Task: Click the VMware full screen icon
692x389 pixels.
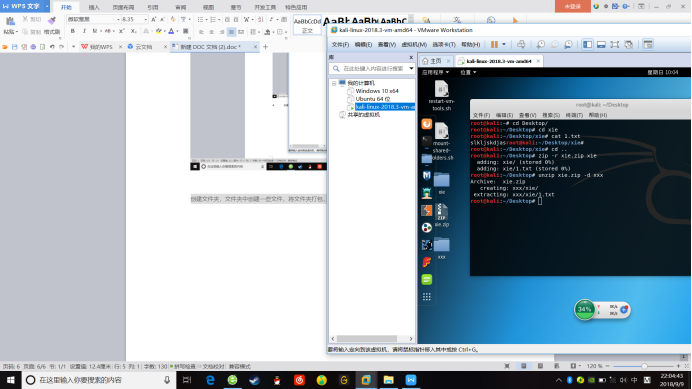Action: click(615, 44)
